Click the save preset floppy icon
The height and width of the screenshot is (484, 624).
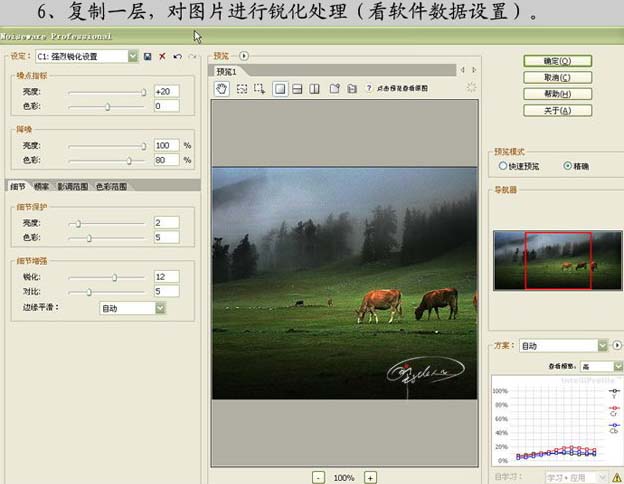tap(148, 57)
